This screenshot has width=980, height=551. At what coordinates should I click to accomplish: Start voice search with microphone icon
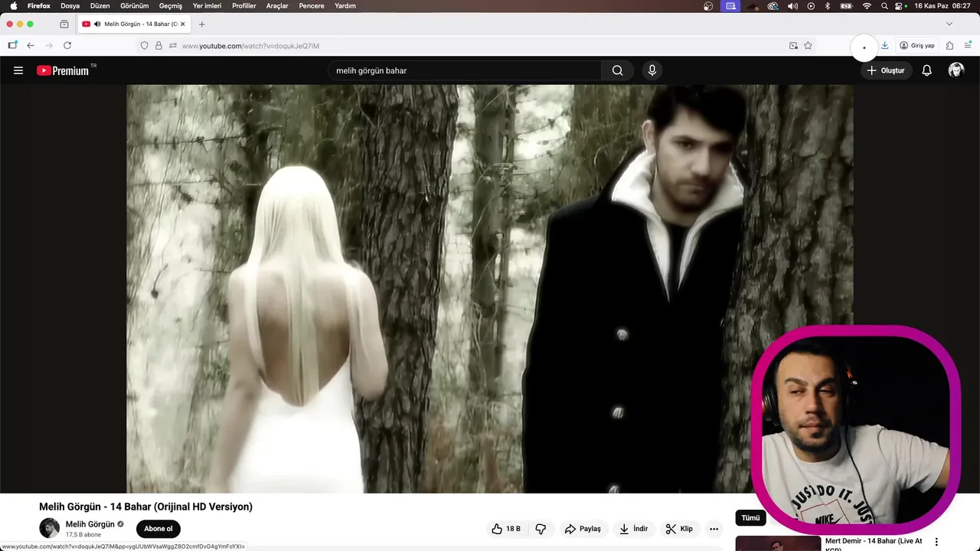point(652,70)
